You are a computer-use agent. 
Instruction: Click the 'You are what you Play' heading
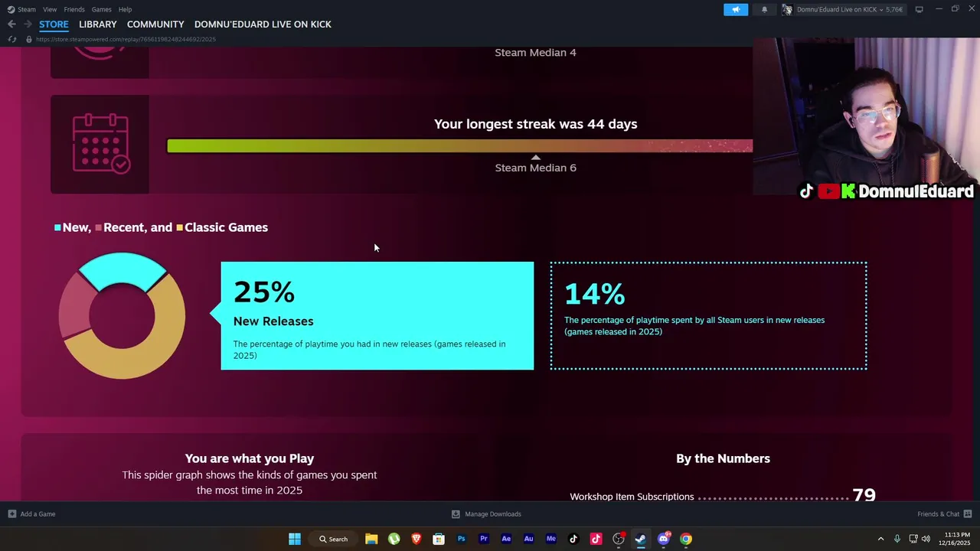[x=250, y=458]
